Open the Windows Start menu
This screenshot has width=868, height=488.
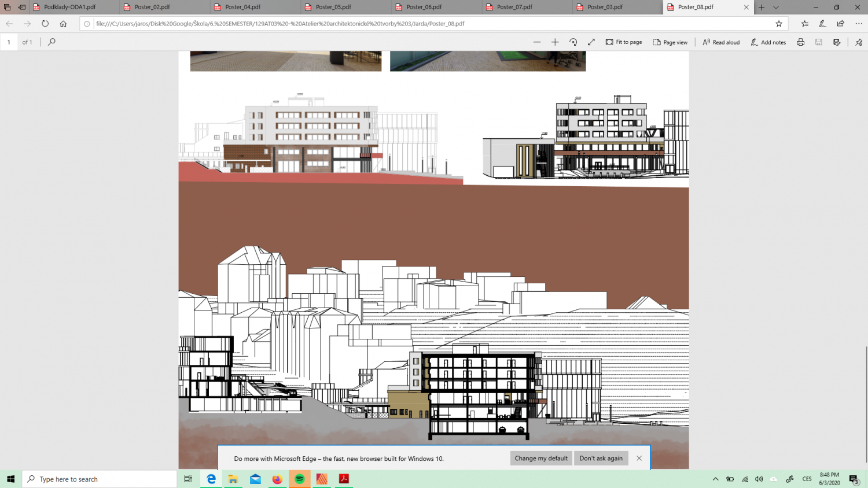point(10,479)
